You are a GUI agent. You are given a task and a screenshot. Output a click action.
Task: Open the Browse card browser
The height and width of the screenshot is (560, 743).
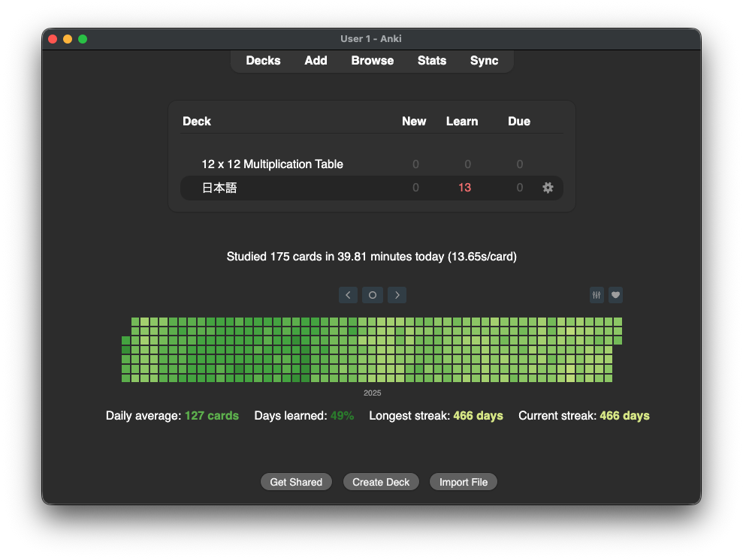pyautogui.click(x=372, y=61)
